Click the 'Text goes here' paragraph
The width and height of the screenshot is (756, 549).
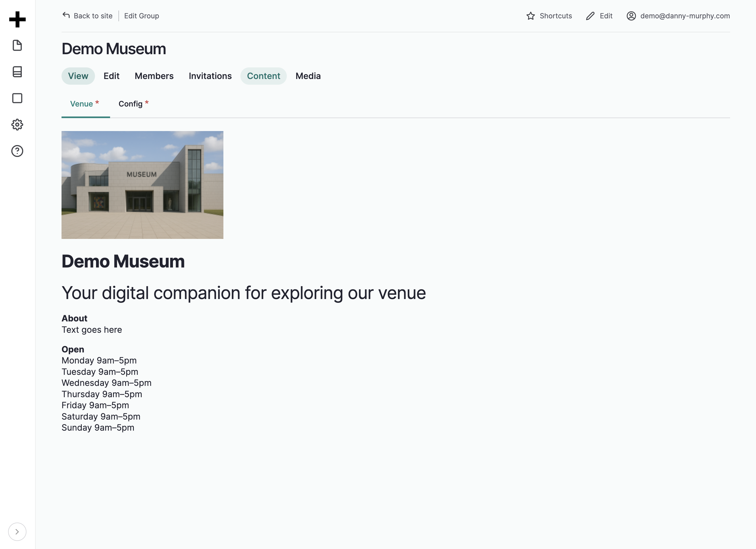pos(92,330)
